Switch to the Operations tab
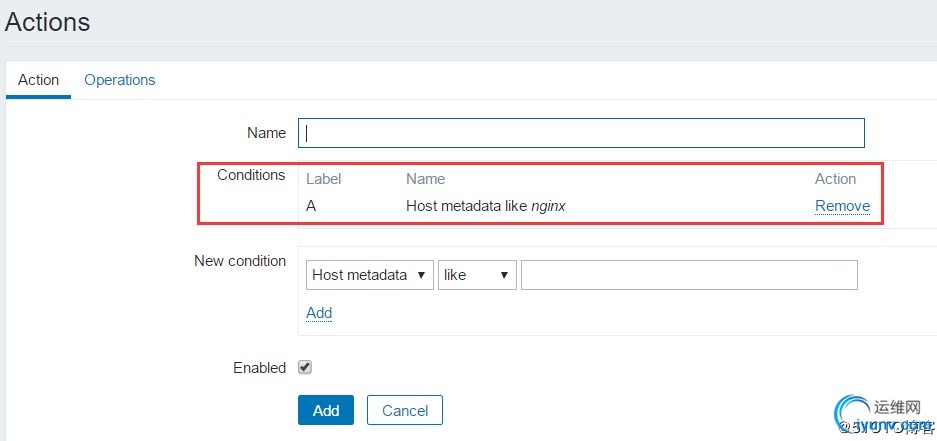The height and width of the screenshot is (441, 937). click(120, 80)
